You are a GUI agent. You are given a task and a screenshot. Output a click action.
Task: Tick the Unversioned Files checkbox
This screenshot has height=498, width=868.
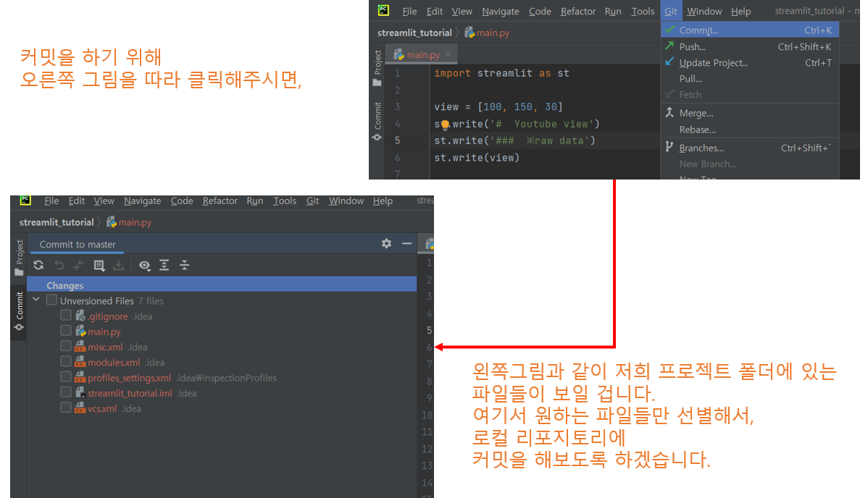pos(51,300)
